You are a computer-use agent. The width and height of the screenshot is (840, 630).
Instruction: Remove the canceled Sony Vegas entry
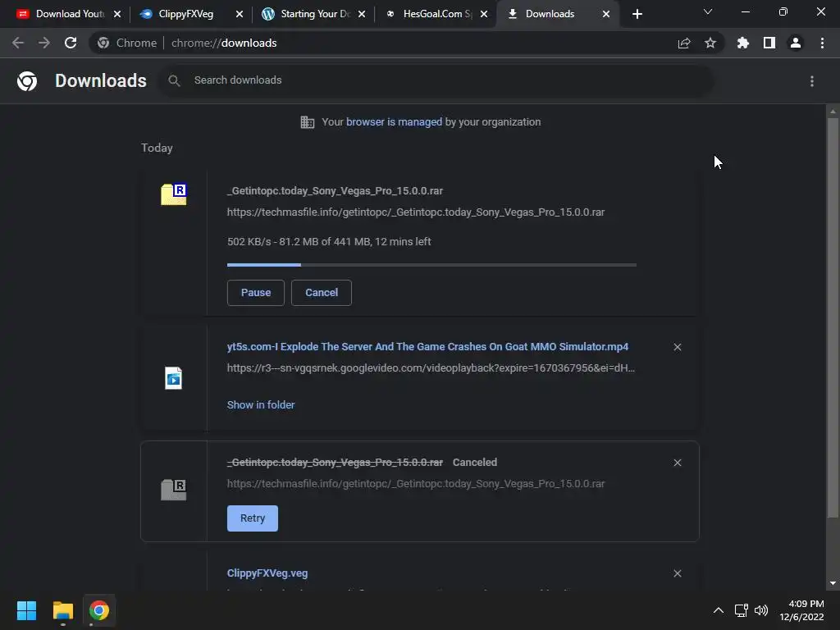coord(677,463)
